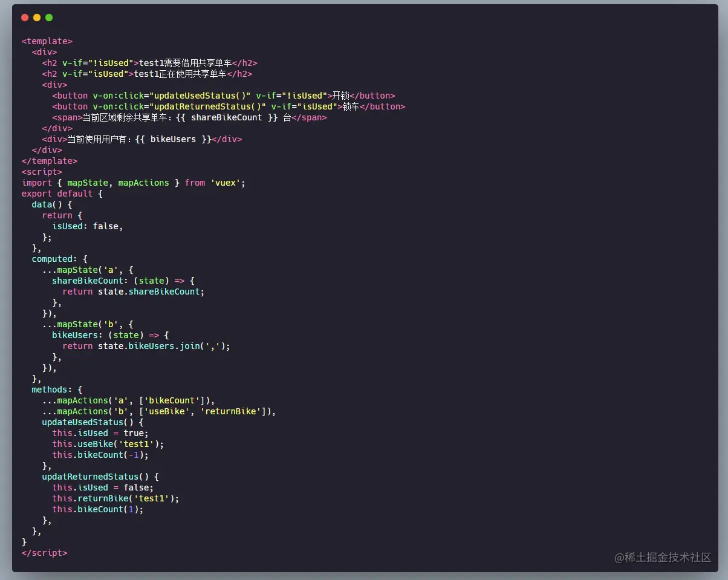Click "this.useBike('test1');" line
728x580 pixels.
coord(108,444)
